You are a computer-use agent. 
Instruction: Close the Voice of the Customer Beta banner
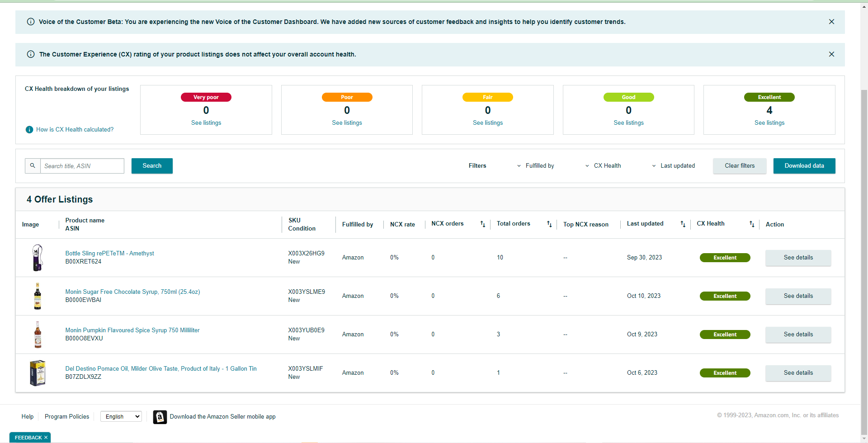click(831, 22)
